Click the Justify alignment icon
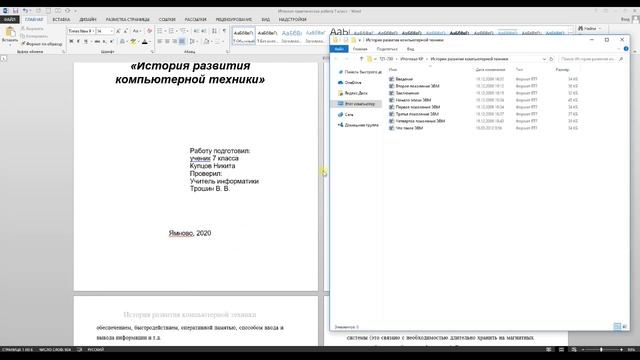640x360 pixels. [182, 41]
